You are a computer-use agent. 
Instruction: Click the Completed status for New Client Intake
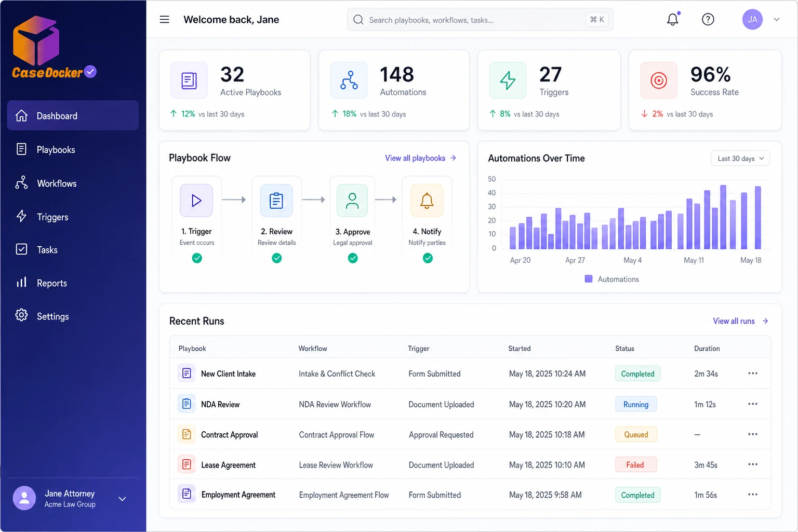click(x=637, y=374)
